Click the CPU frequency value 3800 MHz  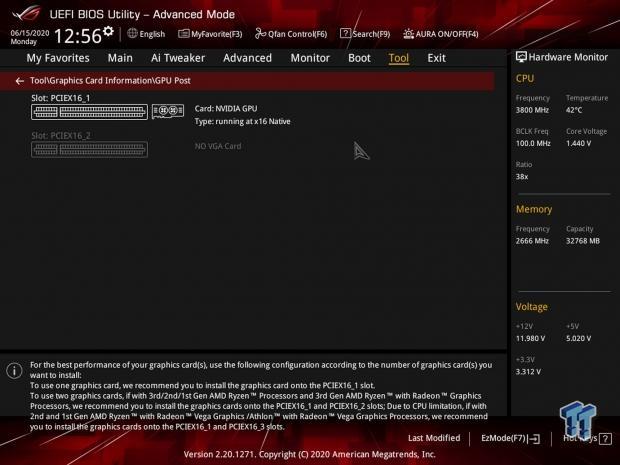pyautogui.click(x=532, y=110)
